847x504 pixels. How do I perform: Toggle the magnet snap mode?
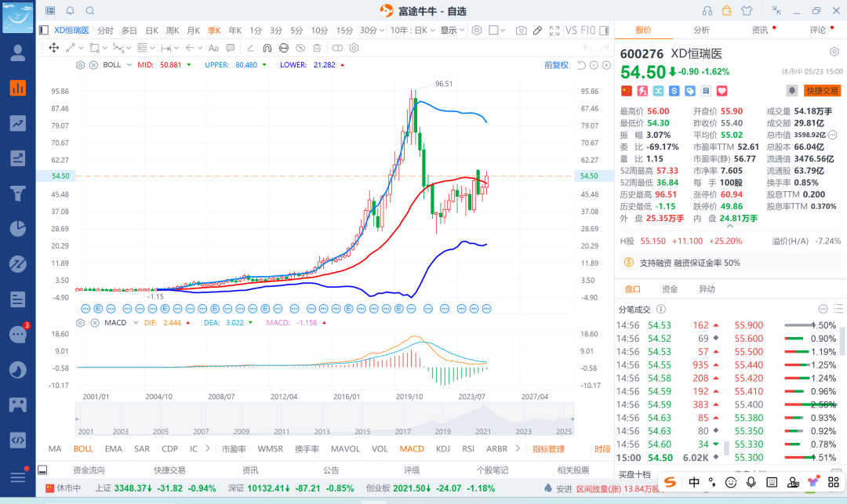[x=267, y=48]
